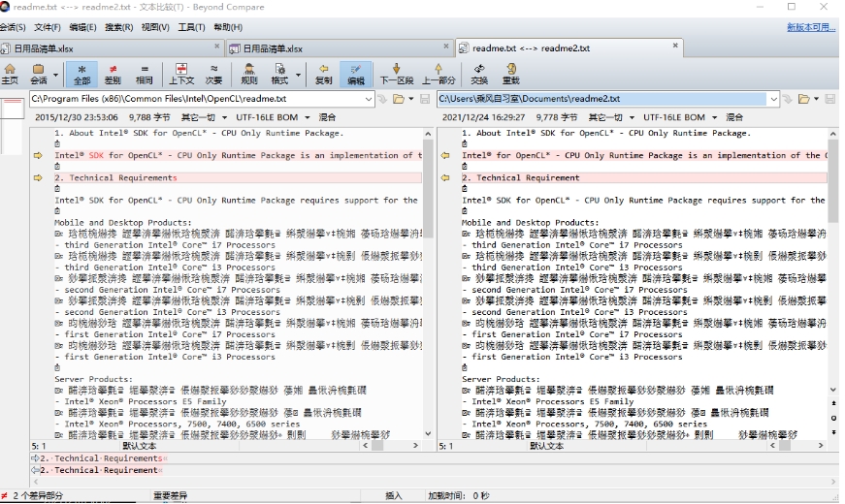Image resolution: width=845 pixels, height=504 pixels.
Task: Open the Sessions (会话) toolbar icon
Action: pyautogui.click(x=38, y=74)
